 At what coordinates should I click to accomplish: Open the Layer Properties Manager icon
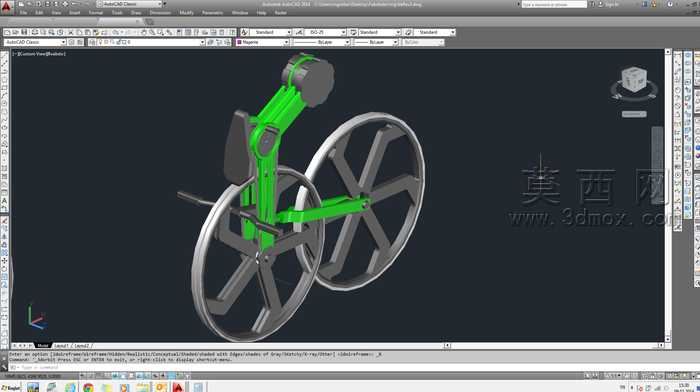click(x=92, y=42)
